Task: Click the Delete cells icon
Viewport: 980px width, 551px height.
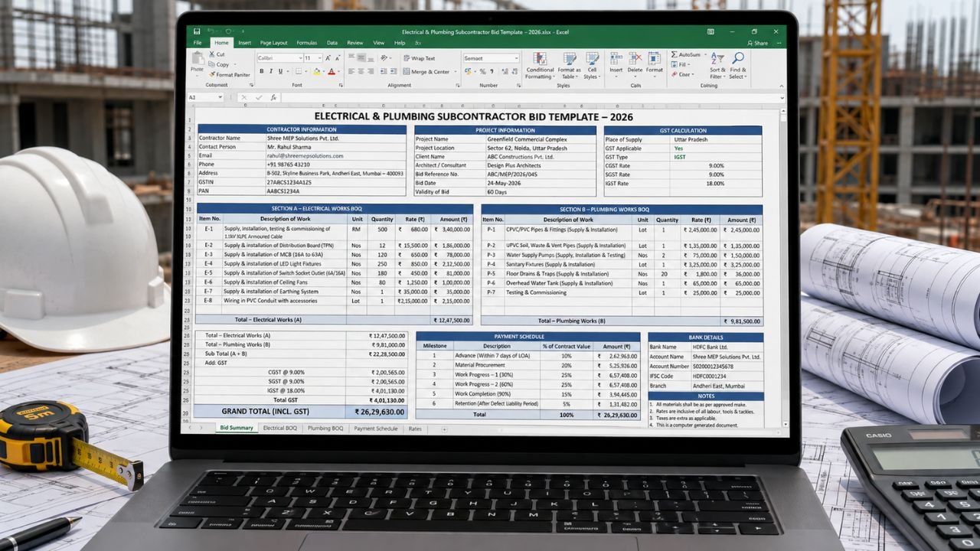Action: 635,60
